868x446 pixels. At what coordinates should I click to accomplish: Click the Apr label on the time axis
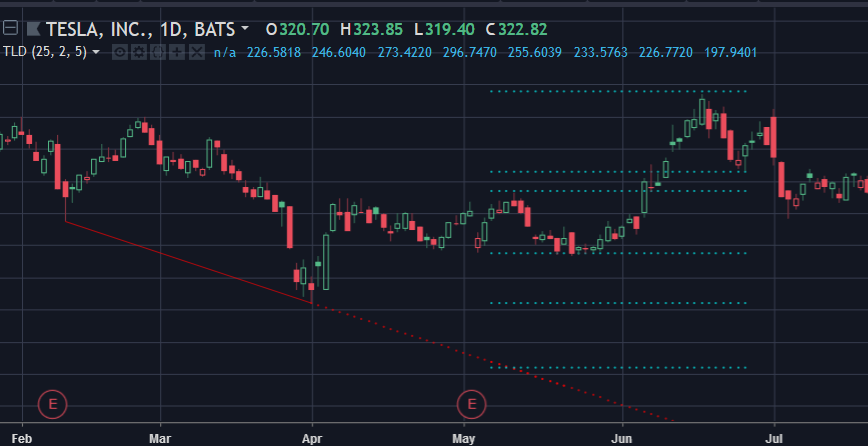pyautogui.click(x=312, y=439)
